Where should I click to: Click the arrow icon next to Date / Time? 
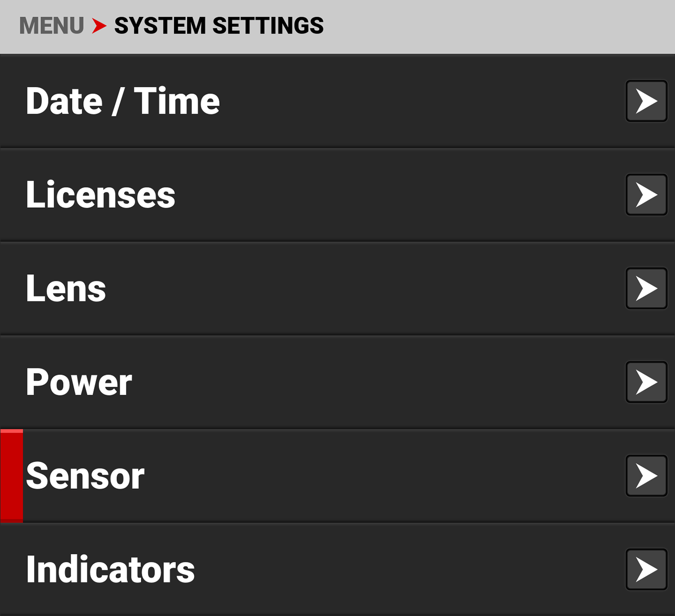[x=646, y=101]
